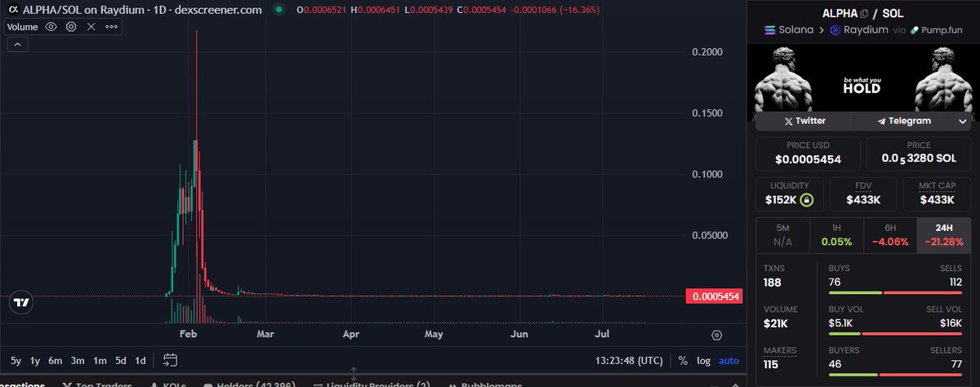Select the 6H stats period tab
This screenshot has width=980, height=387.
[890, 235]
